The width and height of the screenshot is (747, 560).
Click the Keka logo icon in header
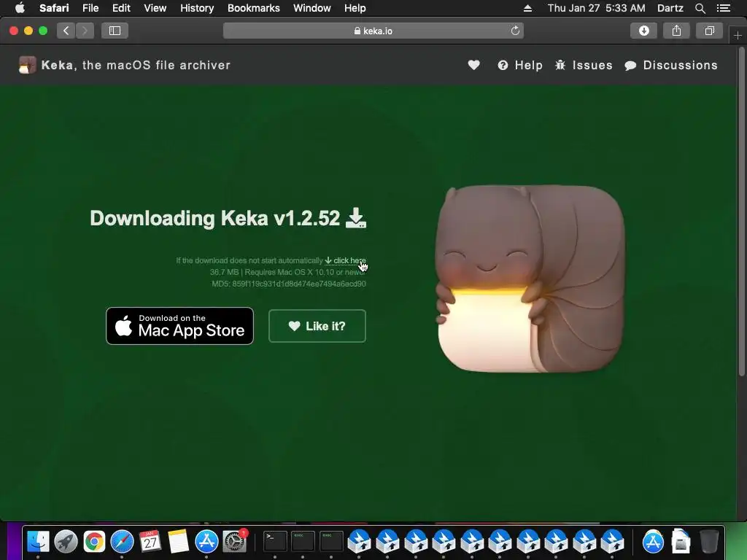point(27,65)
